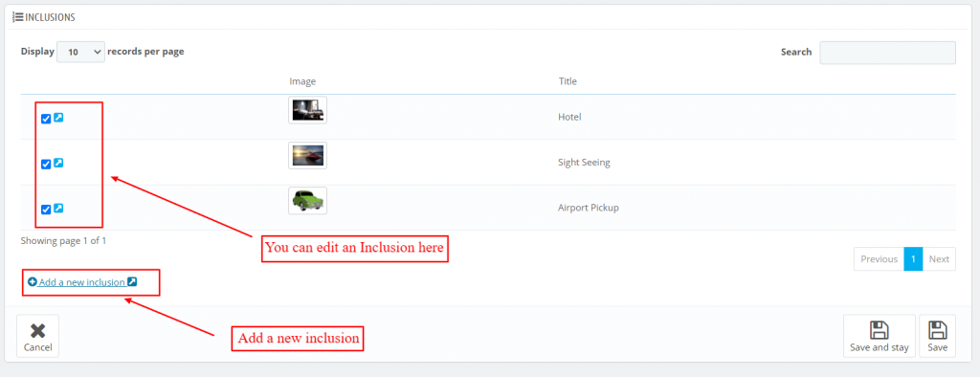Open edit icon for Airport Pickup inclusion

click(x=58, y=209)
